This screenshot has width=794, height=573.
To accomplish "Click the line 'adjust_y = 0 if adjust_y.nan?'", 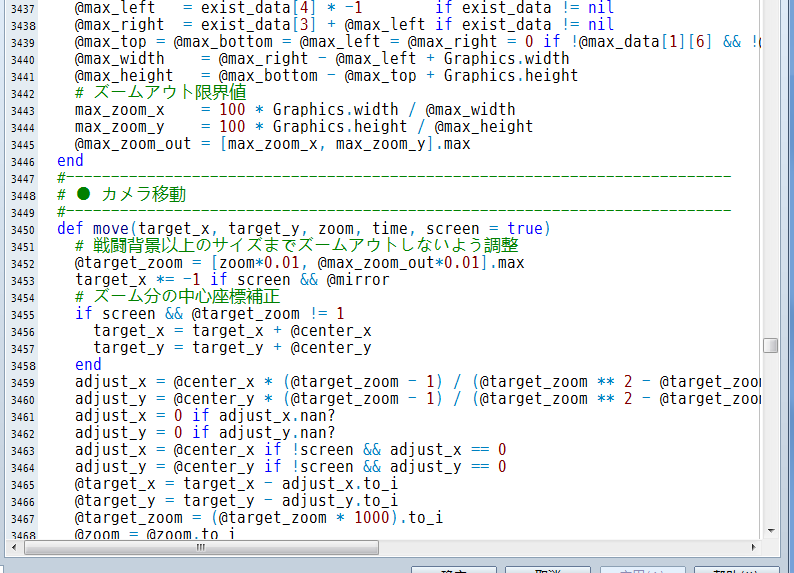I will coord(205,433).
